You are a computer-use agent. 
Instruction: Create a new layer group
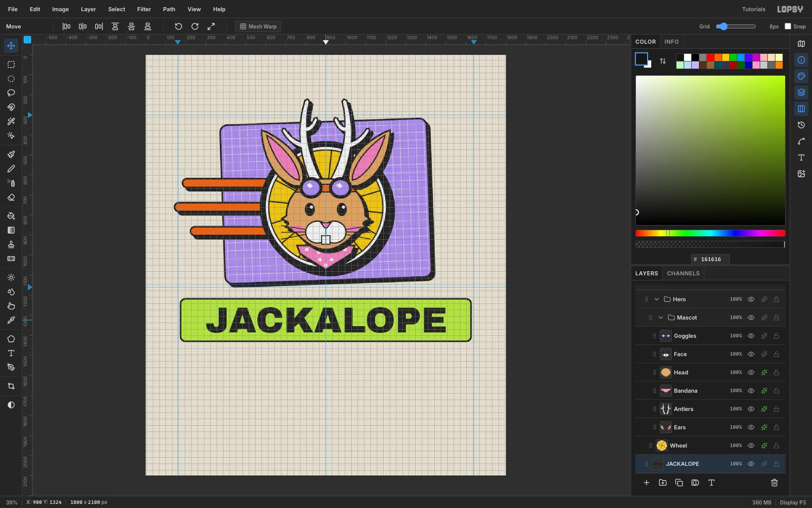click(x=663, y=483)
